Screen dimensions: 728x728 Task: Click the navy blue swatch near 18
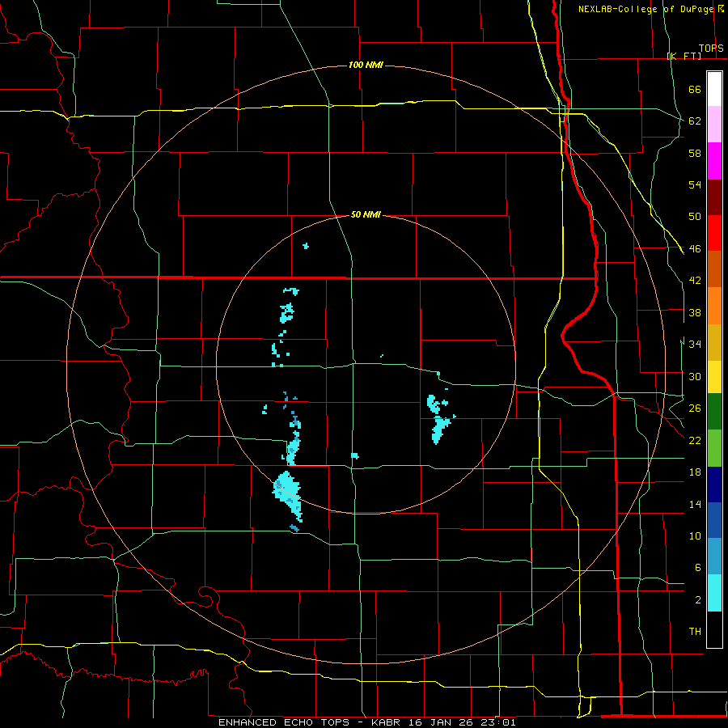[714, 485]
